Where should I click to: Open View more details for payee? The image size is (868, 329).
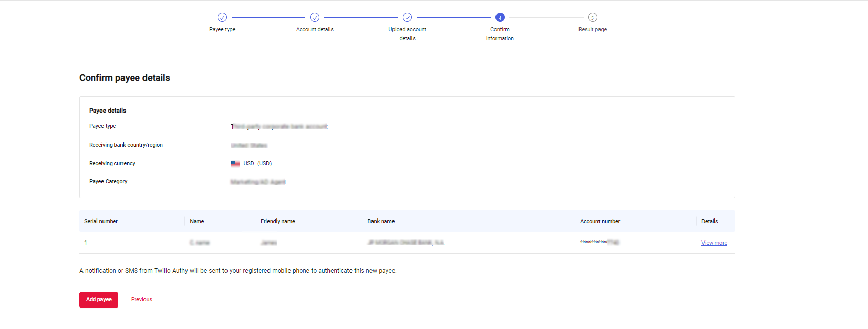pos(714,243)
